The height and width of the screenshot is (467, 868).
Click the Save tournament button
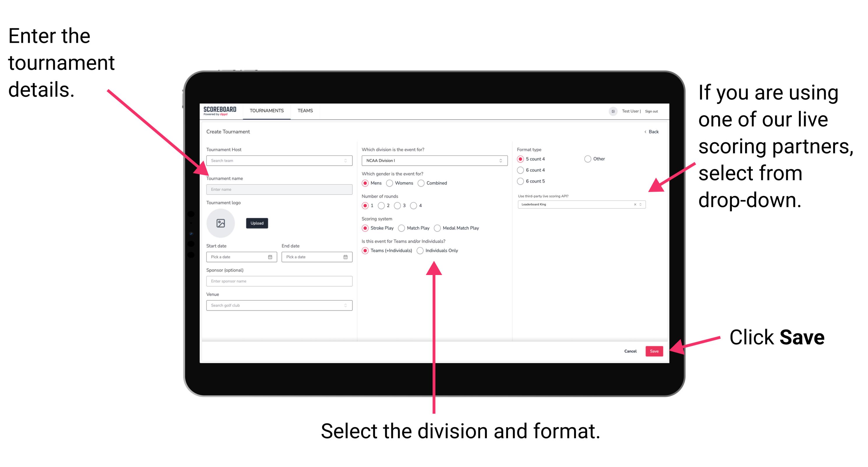(655, 350)
